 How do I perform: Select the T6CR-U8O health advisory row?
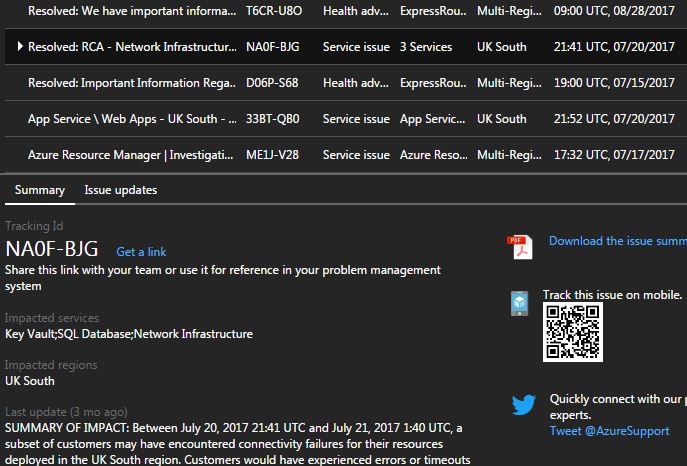click(130, 11)
